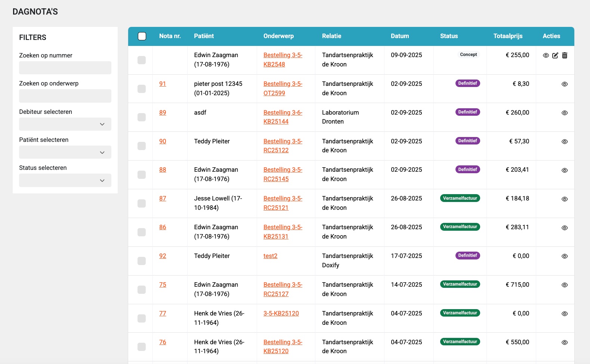This screenshot has height=364, width=590.
Task: Click eye icon for note 89
Action: [x=565, y=113]
